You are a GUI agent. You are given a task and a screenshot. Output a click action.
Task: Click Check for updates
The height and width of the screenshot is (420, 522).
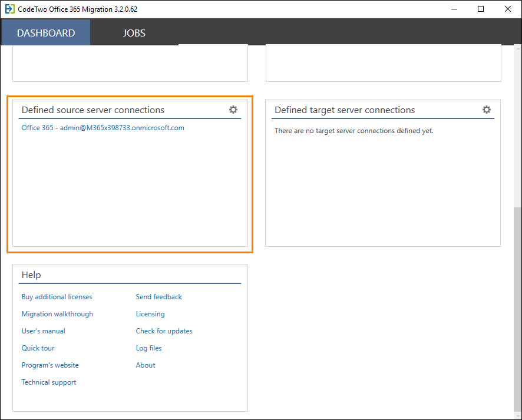point(164,331)
